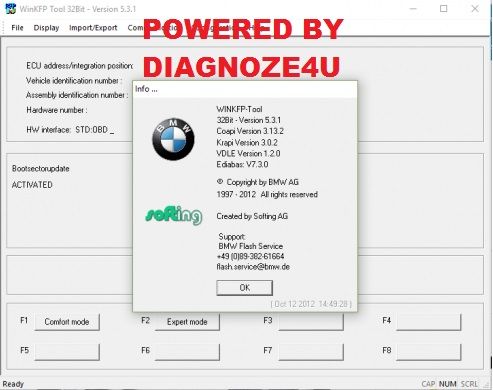Click the 'HW interface: STD:OBD _' text
Image resolution: width=493 pixels, height=390 pixels.
(70, 130)
